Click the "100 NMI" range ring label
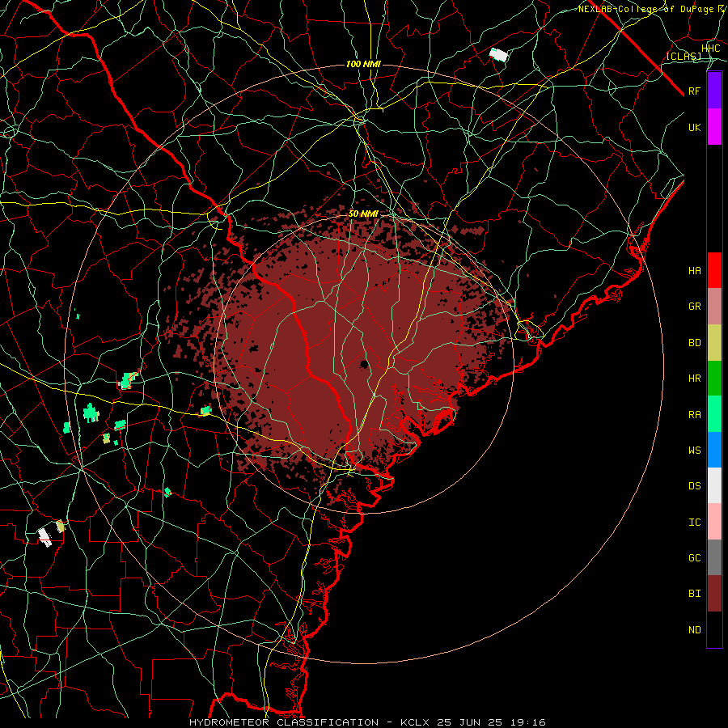This screenshot has height=728, width=728. pyautogui.click(x=363, y=64)
